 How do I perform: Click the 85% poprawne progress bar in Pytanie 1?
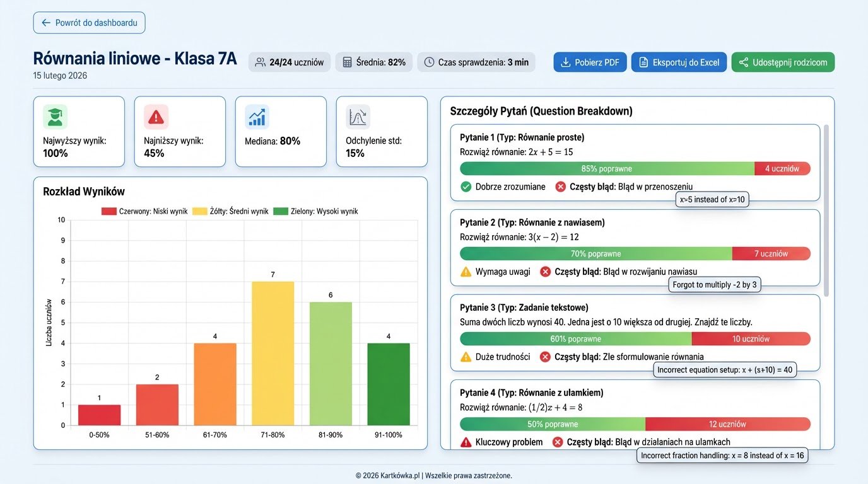pos(606,168)
